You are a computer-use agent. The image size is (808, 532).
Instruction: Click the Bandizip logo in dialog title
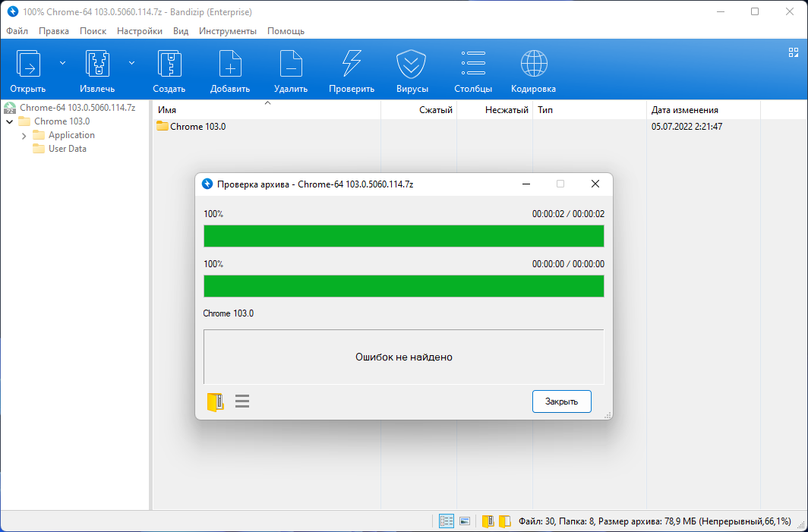pos(207,184)
